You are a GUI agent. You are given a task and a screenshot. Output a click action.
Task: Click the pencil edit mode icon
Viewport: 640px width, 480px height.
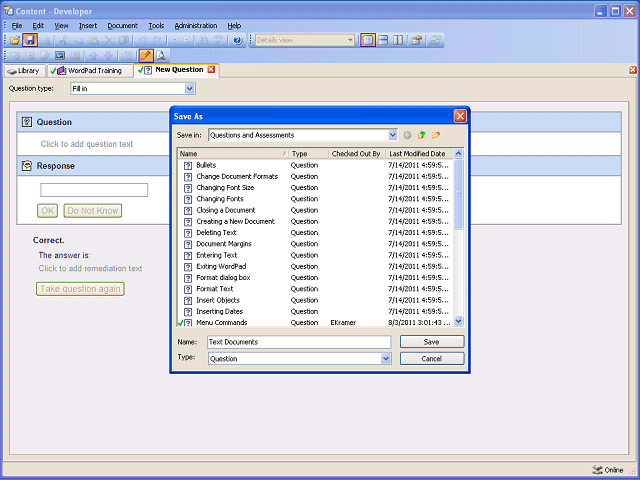coord(146,55)
